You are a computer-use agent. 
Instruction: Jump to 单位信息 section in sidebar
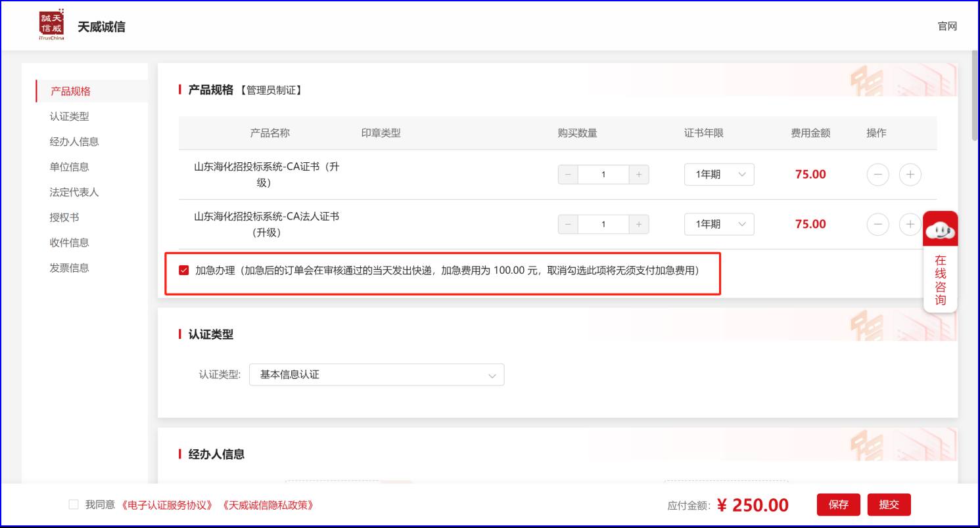[70, 167]
